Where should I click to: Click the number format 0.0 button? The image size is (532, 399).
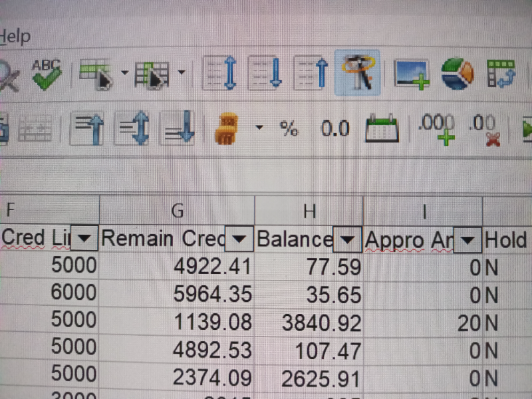[335, 129]
